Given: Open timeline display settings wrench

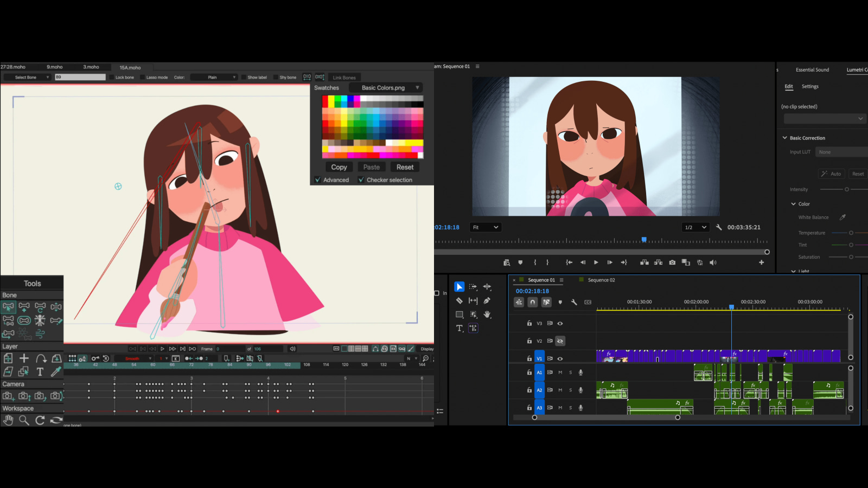Looking at the screenshot, I should point(574,302).
